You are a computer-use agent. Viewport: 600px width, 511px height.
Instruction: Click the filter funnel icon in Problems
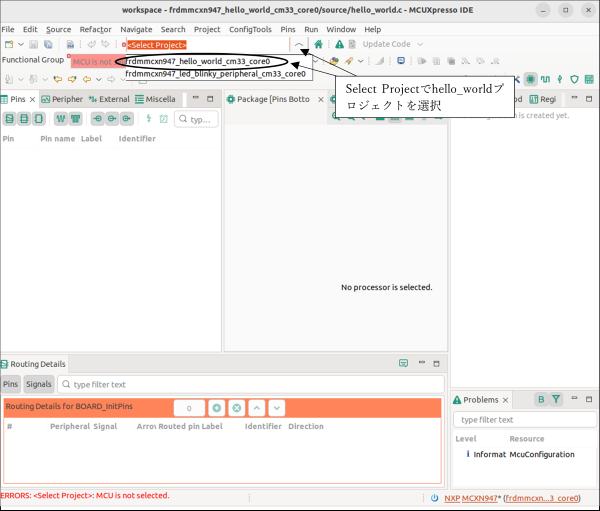click(557, 399)
